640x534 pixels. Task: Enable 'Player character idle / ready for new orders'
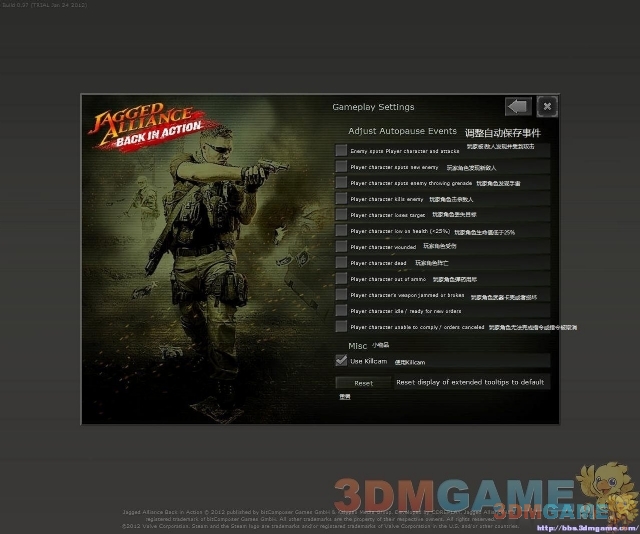tap(341, 310)
